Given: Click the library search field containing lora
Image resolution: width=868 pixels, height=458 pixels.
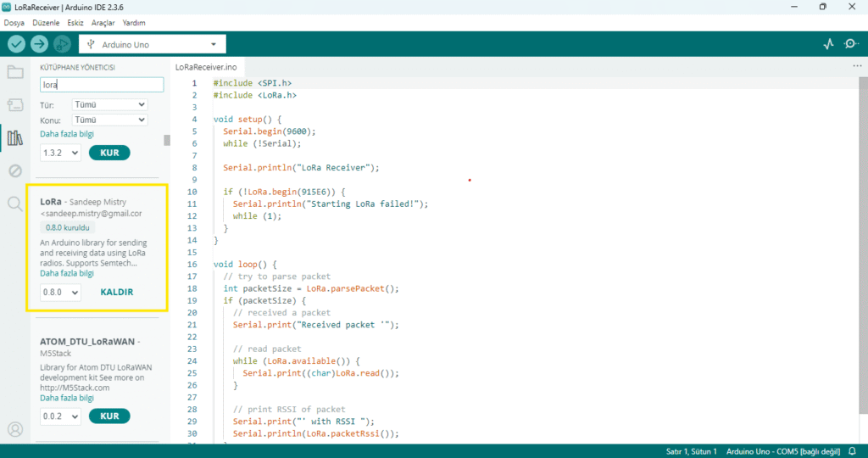Looking at the screenshot, I should point(102,85).
